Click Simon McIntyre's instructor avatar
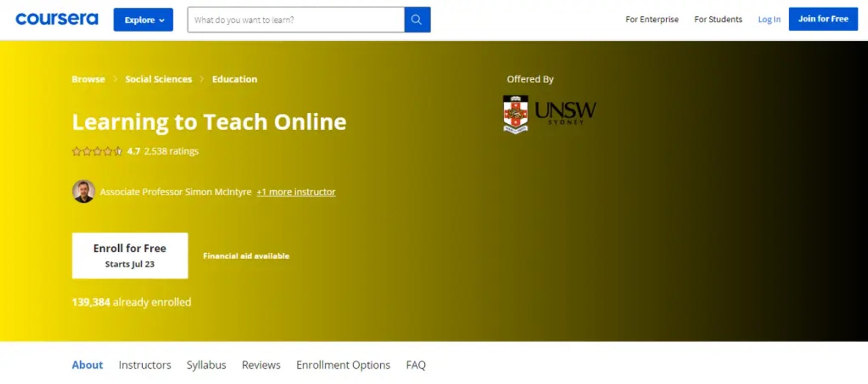Image resolution: width=868 pixels, height=384 pixels. (x=84, y=191)
